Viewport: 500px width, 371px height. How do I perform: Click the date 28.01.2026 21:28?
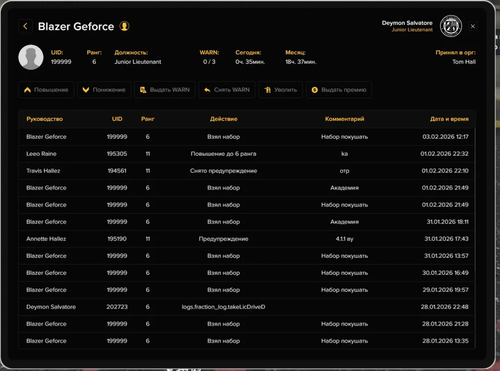[445, 324]
